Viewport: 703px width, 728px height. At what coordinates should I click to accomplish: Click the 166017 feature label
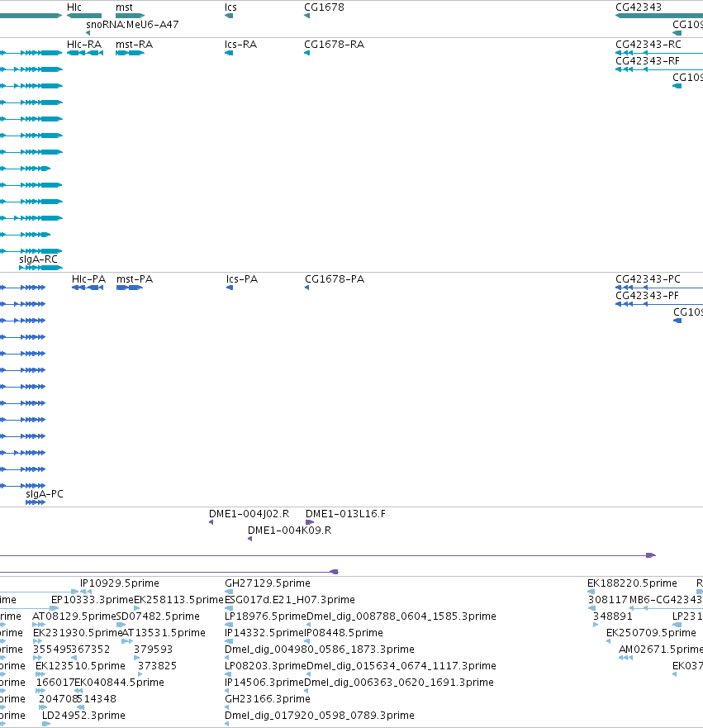coord(55,683)
